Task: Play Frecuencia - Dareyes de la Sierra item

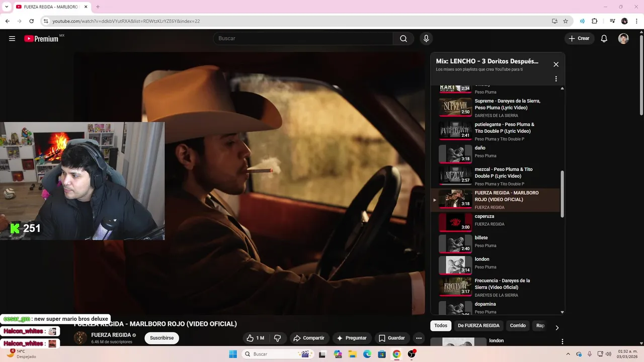Action: 496,288
